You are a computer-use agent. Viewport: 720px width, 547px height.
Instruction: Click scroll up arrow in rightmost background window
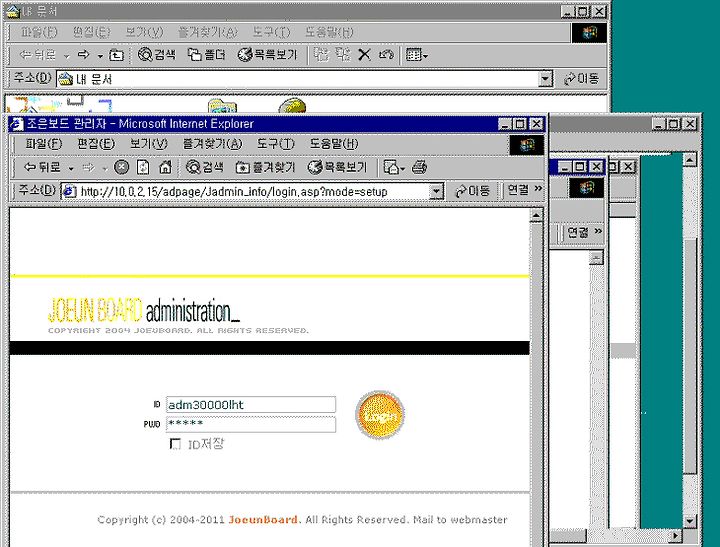click(690, 160)
